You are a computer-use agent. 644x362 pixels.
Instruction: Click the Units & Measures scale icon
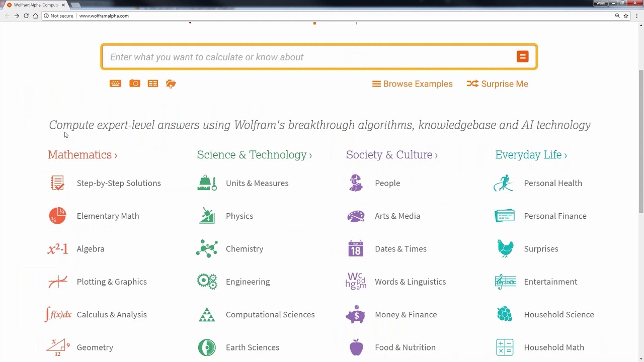pos(207,183)
